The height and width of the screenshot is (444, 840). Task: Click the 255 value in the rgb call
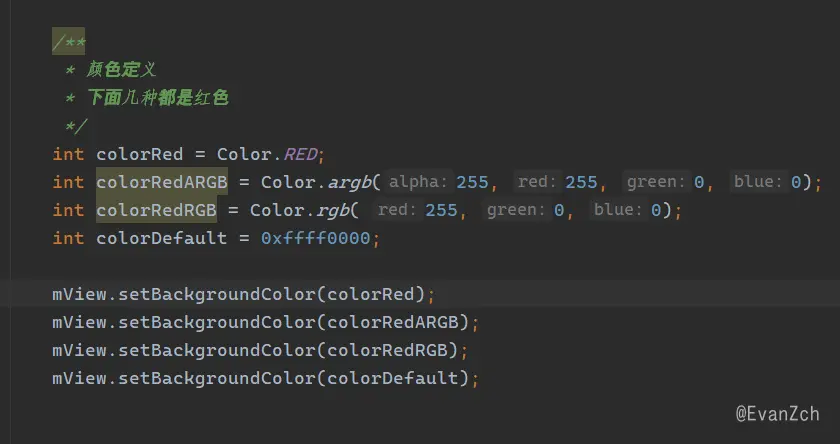pos(441,210)
